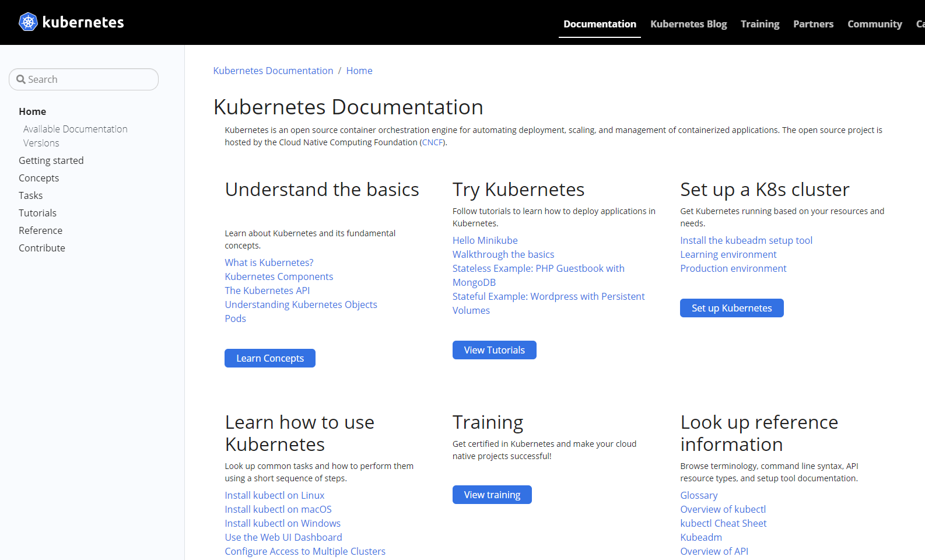Click the Set up Kubernetes button
The height and width of the screenshot is (560, 925).
(732, 308)
